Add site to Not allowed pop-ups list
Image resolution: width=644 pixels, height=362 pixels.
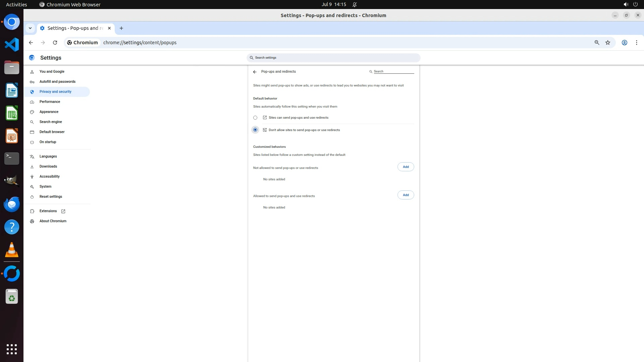click(x=406, y=167)
